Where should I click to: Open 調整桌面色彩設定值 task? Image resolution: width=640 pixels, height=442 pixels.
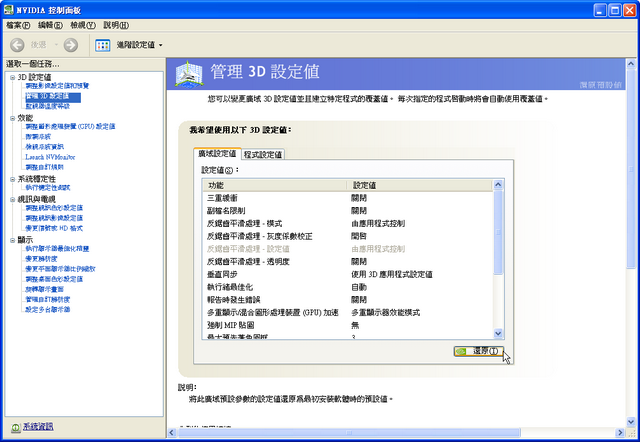pos(54,280)
